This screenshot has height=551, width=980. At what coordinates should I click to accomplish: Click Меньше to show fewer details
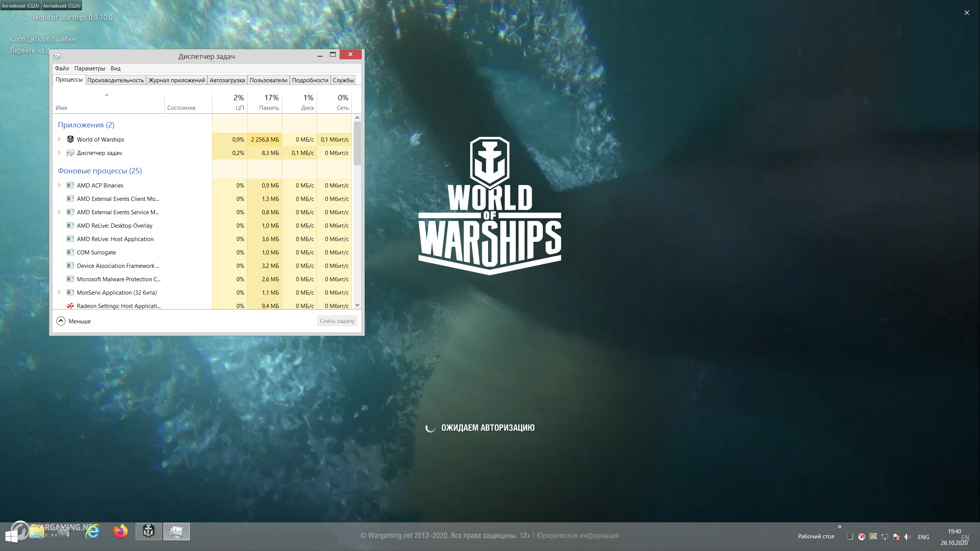point(80,321)
